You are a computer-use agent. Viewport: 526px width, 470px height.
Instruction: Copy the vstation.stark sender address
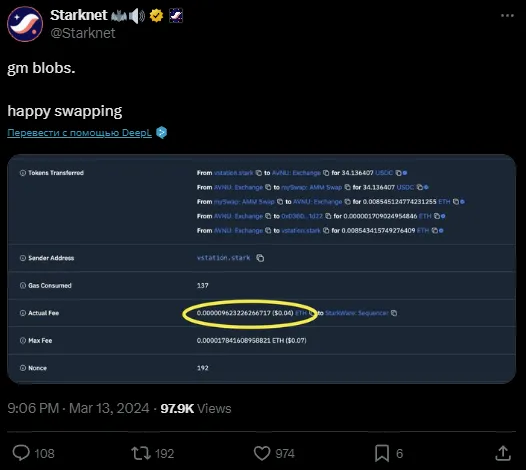click(260, 258)
